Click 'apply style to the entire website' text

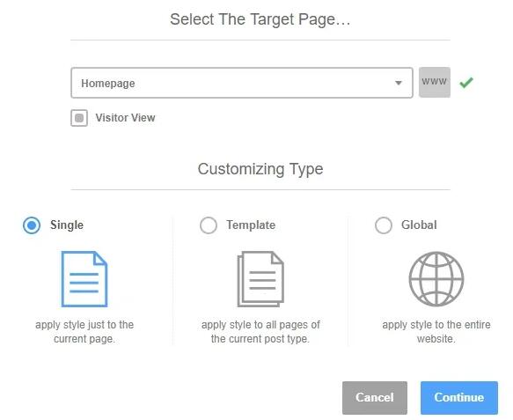coord(436,332)
